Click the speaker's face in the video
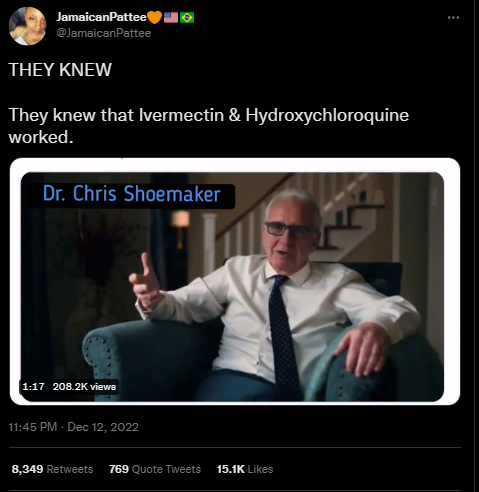This screenshot has height=492, width=479. 289,233
